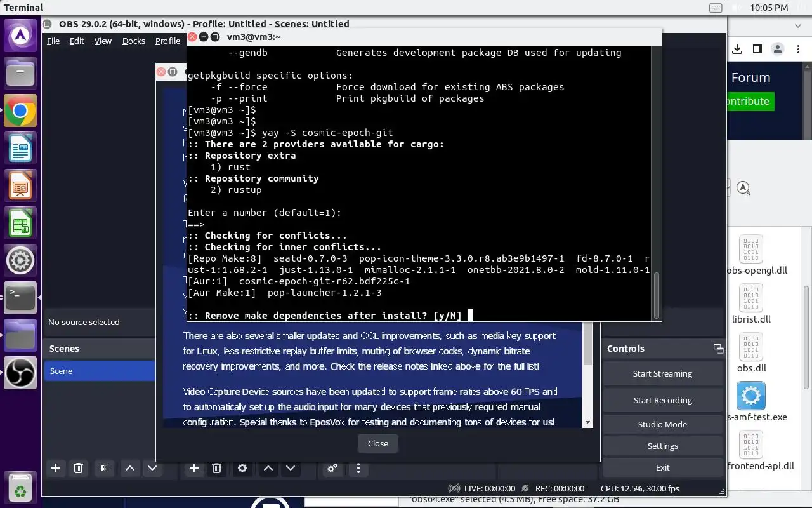Click 'No source selected' label

[x=84, y=322]
